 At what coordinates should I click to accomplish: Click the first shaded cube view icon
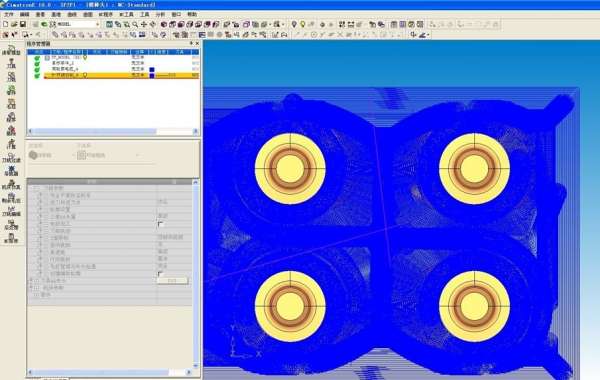pos(164,24)
